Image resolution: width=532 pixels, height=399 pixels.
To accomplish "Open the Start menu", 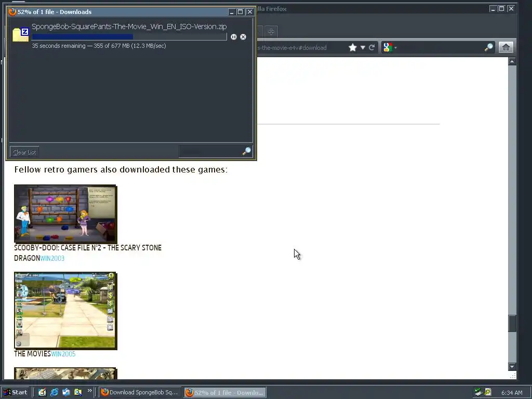I will point(15,392).
